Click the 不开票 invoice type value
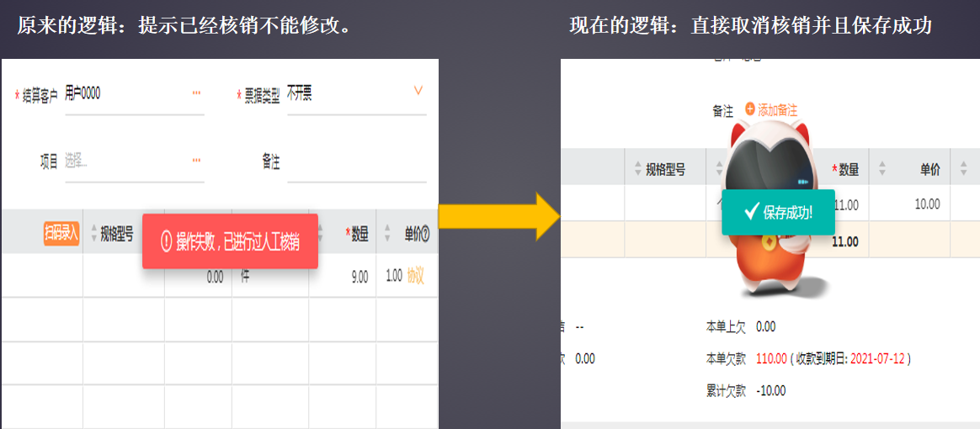Image resolution: width=980 pixels, height=429 pixels. tap(300, 93)
